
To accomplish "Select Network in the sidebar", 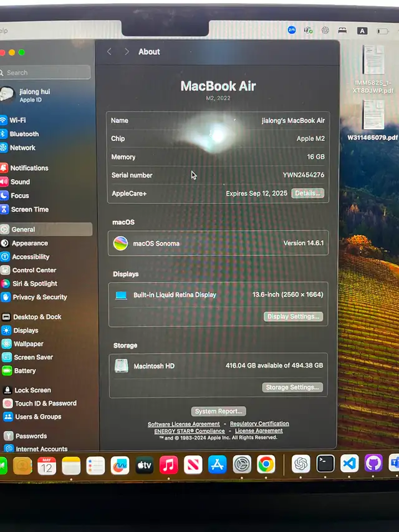I will coord(17,148).
